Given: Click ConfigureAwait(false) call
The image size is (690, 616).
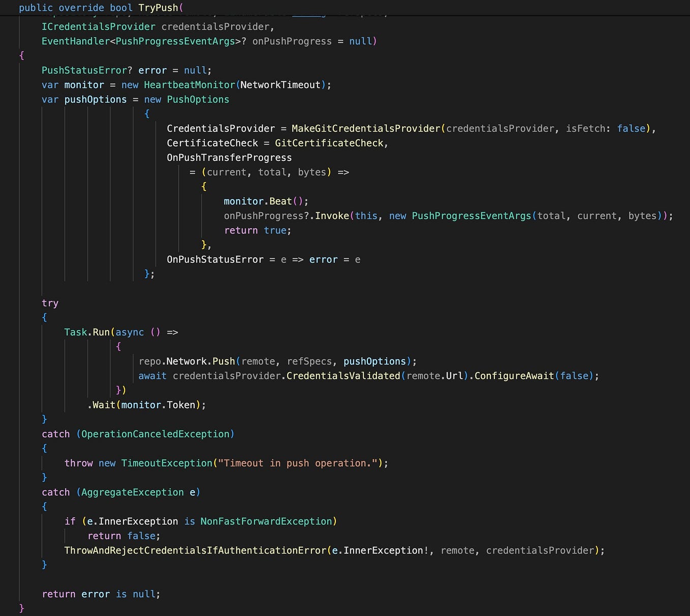Looking at the screenshot, I should point(534,376).
